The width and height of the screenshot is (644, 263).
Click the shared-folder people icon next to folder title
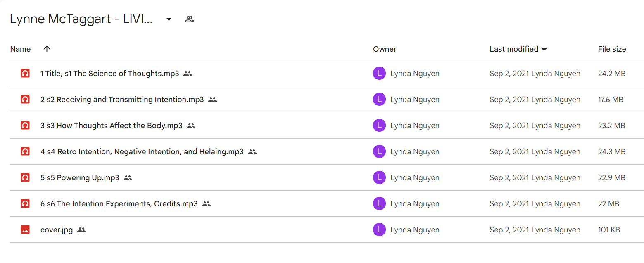190,19
